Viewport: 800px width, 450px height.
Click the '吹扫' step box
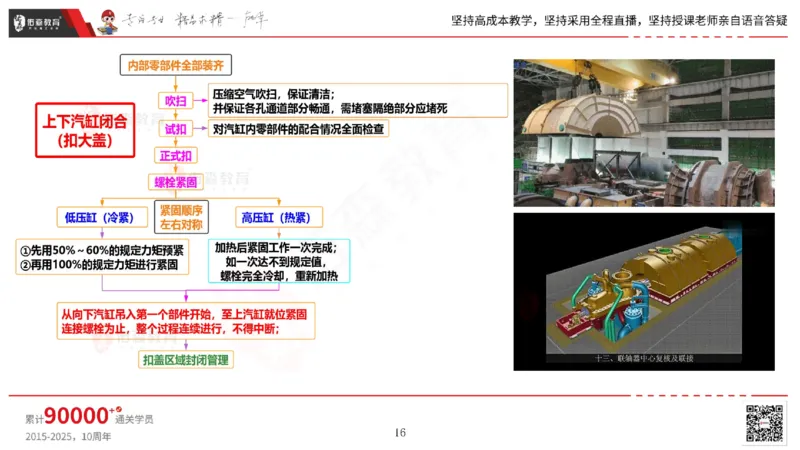pos(176,101)
